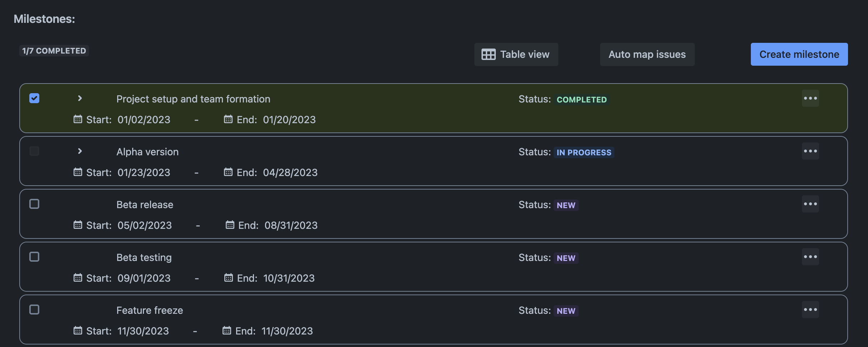Open three-dot menu for Project setup milestone
This screenshot has height=347, width=868.
pos(810,98)
